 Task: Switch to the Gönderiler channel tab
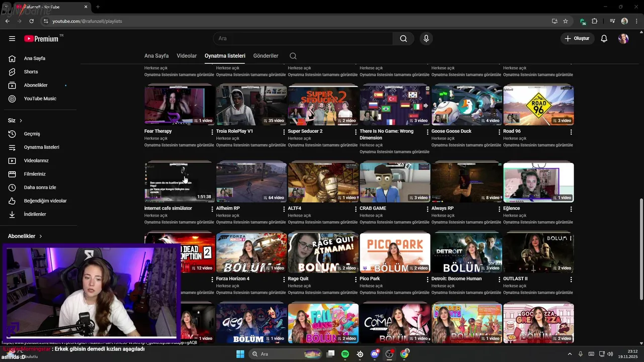coord(266,56)
